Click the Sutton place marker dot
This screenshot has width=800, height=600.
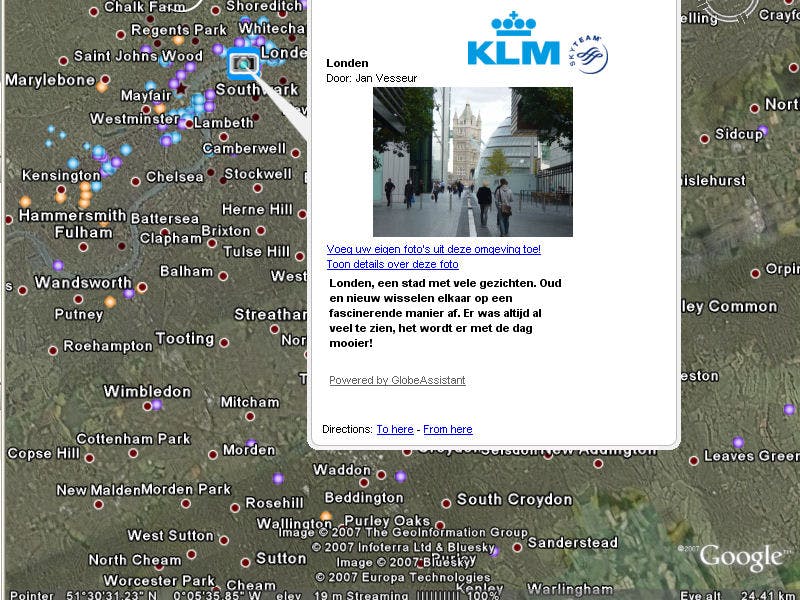coord(245,562)
